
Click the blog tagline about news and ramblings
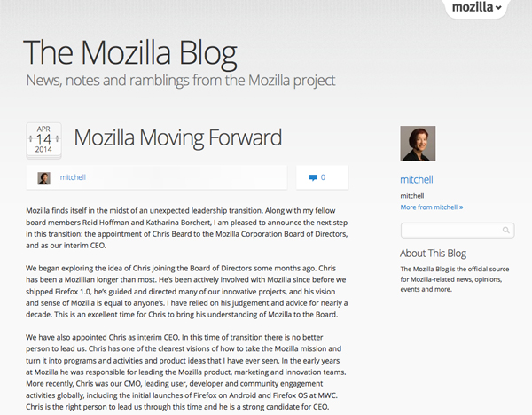[x=181, y=81]
